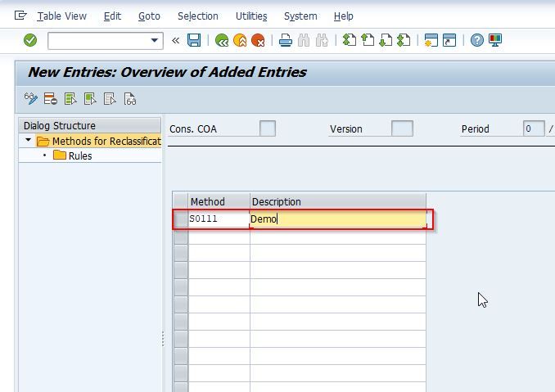Select Methods for Reclassification folder
The image size is (555, 392).
click(x=99, y=141)
